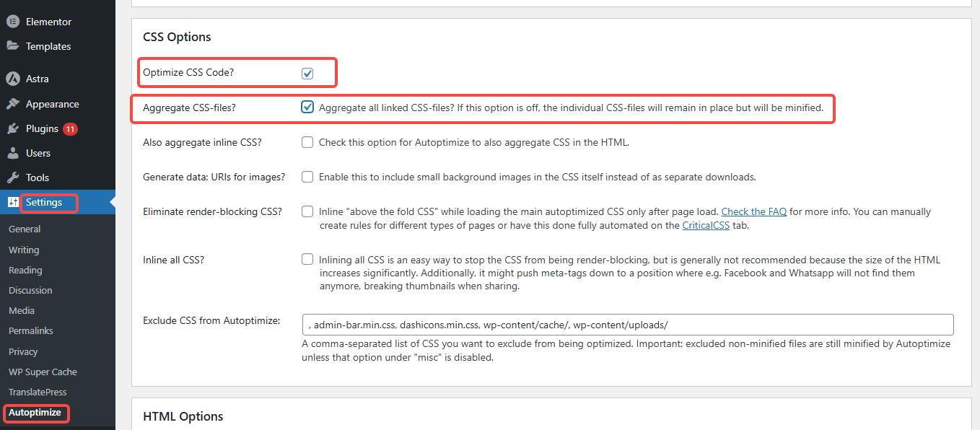Uncheck the Optimize CSS Code checkbox
The width and height of the screenshot is (980, 430).
coord(307,73)
